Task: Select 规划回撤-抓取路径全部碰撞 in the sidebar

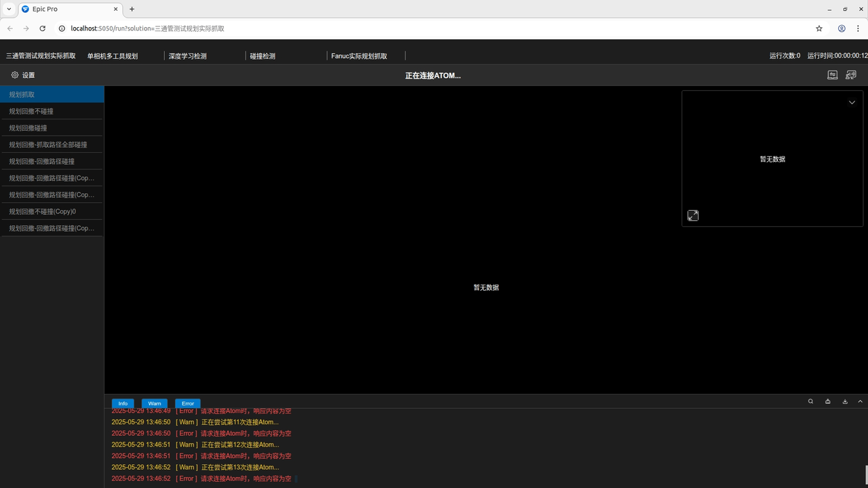Action: point(48,144)
